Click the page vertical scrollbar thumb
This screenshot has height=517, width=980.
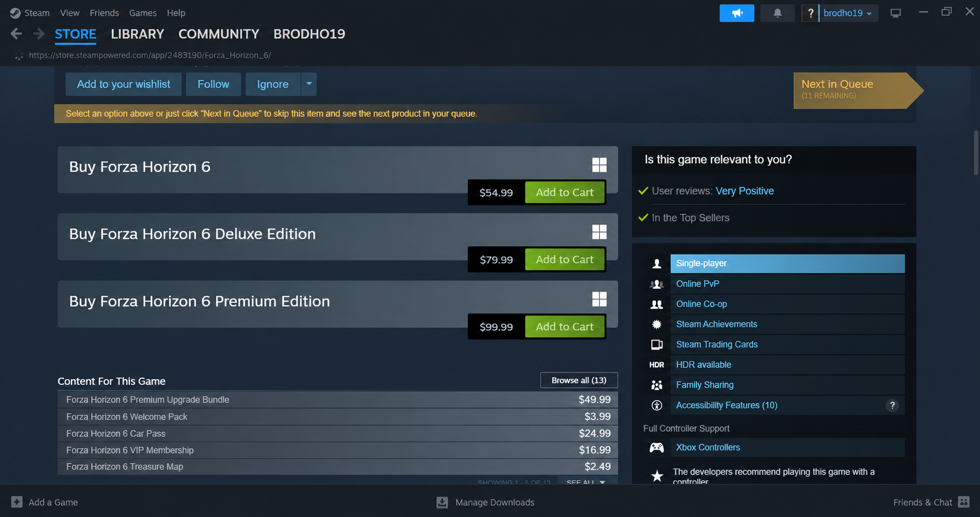(976, 152)
